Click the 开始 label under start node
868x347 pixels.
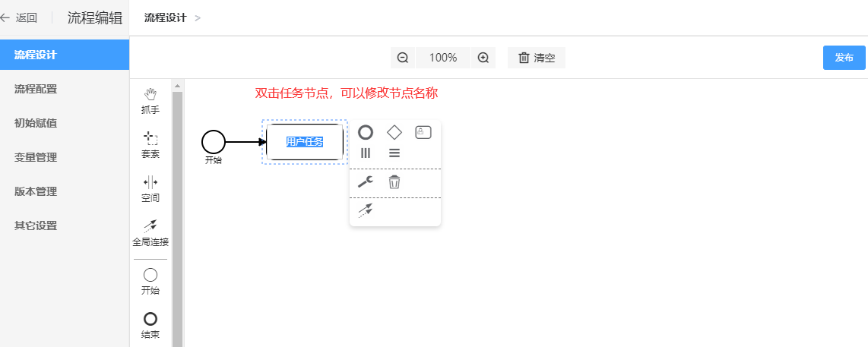tap(214, 160)
